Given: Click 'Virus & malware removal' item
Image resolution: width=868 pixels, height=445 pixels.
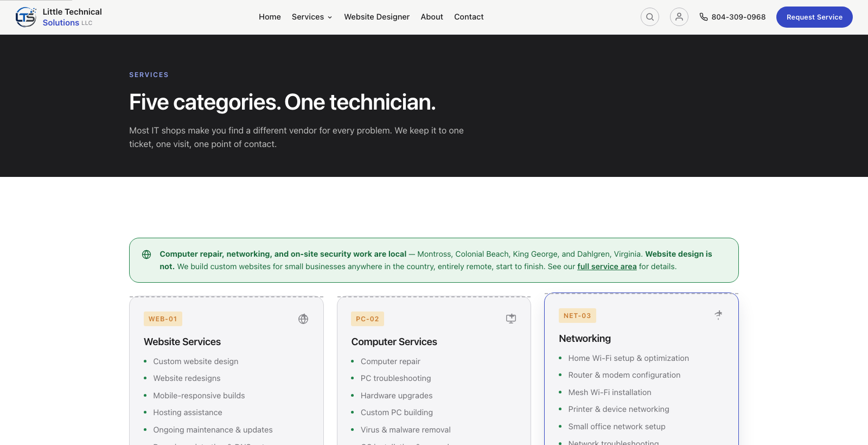Looking at the screenshot, I should [x=405, y=430].
